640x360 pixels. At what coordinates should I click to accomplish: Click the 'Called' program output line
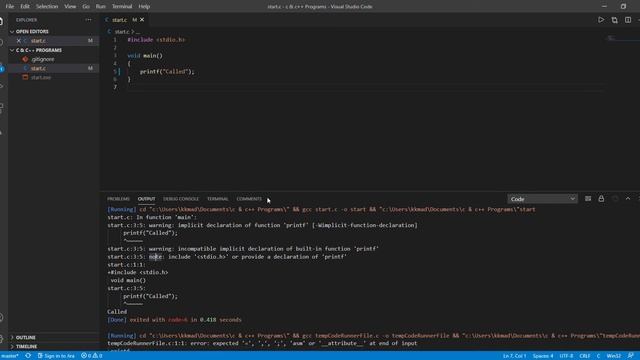click(x=117, y=311)
